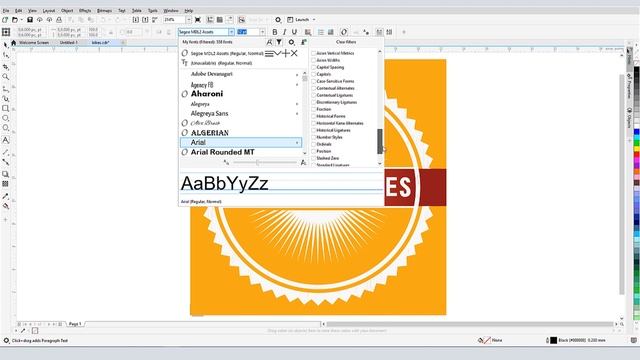The height and width of the screenshot is (360, 640).
Task: Click the bullet list icon
Action: pos(321,32)
